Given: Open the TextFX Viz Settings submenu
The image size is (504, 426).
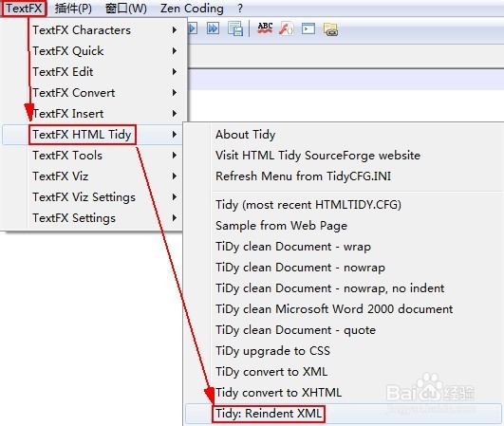Looking at the screenshot, I should pos(93,197).
